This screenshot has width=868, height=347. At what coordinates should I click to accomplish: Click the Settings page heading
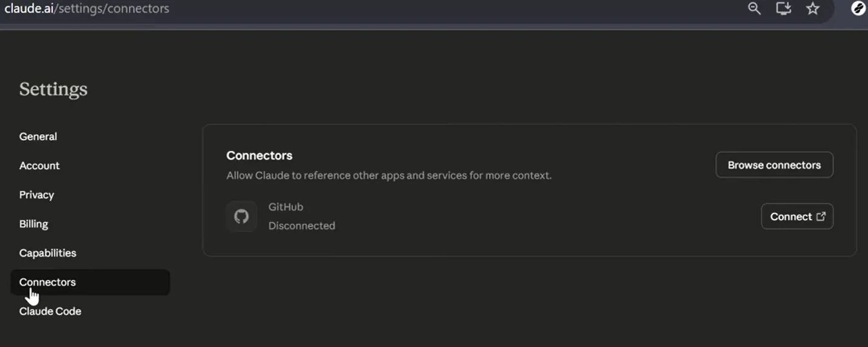tap(53, 89)
